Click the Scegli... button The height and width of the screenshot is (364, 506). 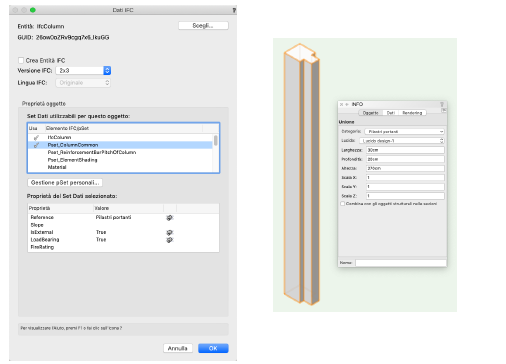(203, 26)
